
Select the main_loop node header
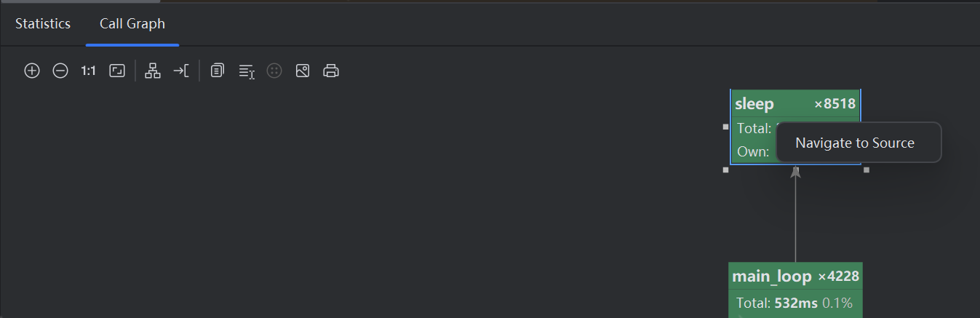771,277
